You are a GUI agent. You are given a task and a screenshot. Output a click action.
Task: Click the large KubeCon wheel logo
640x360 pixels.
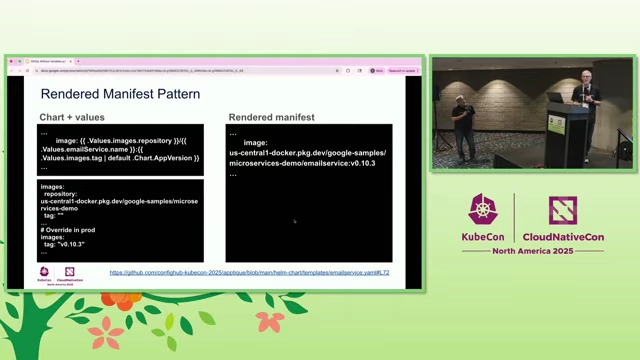pos(483,209)
